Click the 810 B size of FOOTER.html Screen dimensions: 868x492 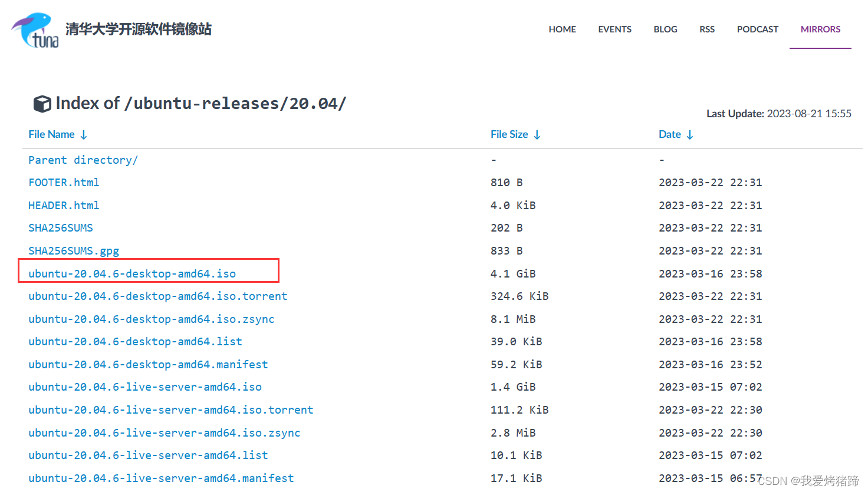[x=507, y=183]
